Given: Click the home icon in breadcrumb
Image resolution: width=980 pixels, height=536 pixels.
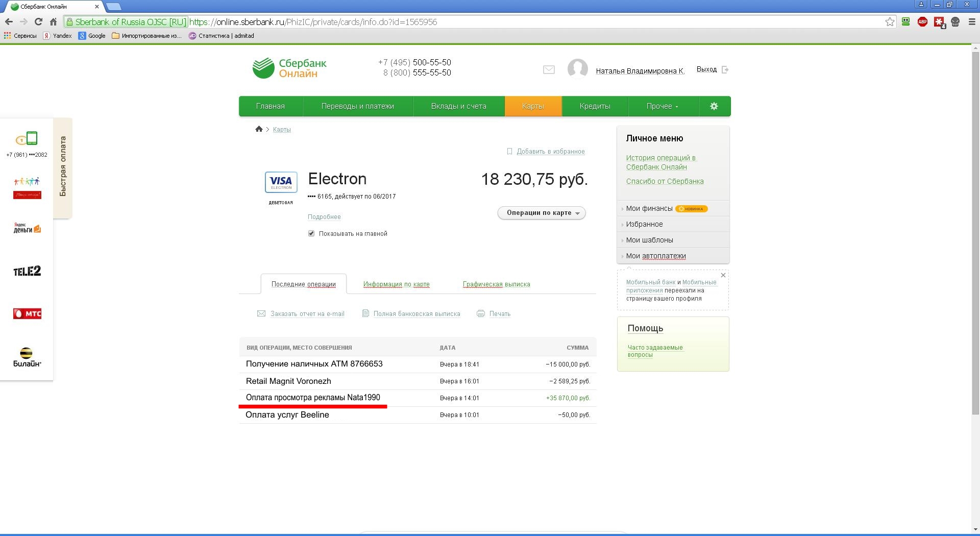Looking at the screenshot, I should pos(259,129).
